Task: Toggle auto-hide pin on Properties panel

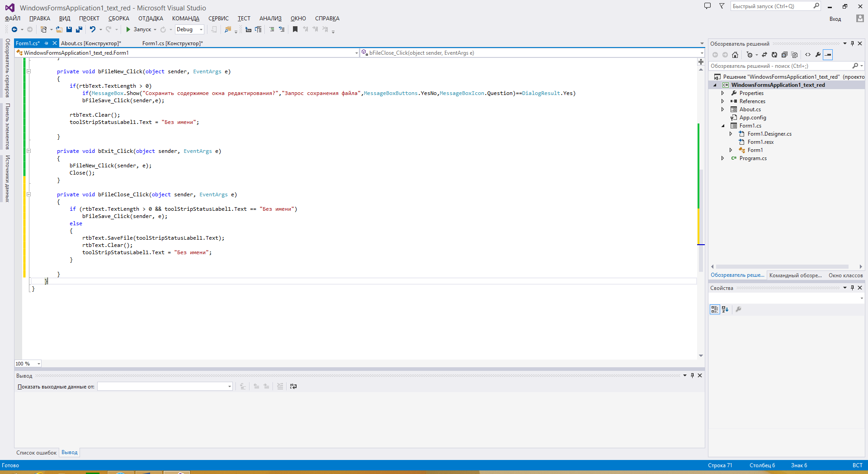Action: [x=853, y=288]
